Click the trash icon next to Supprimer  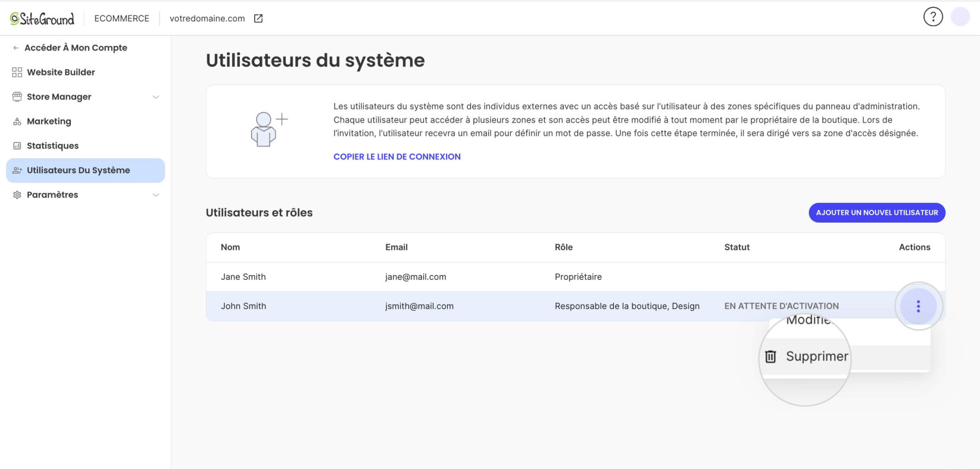click(770, 357)
